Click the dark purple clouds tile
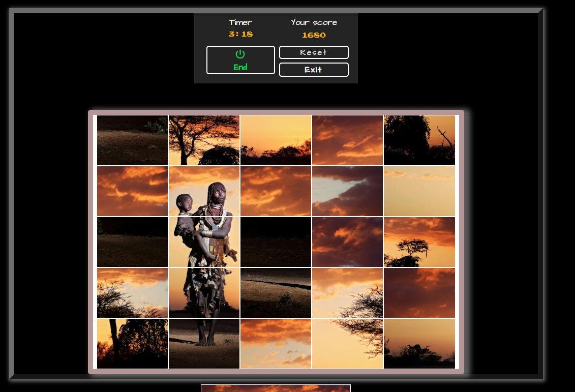Image resolution: width=575 pixels, height=392 pixels. (347, 242)
